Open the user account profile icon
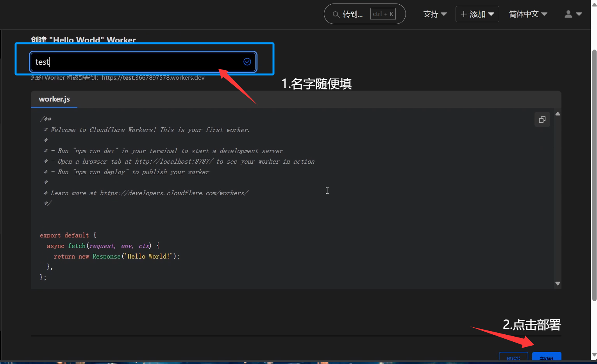This screenshot has width=597, height=364. (568, 14)
